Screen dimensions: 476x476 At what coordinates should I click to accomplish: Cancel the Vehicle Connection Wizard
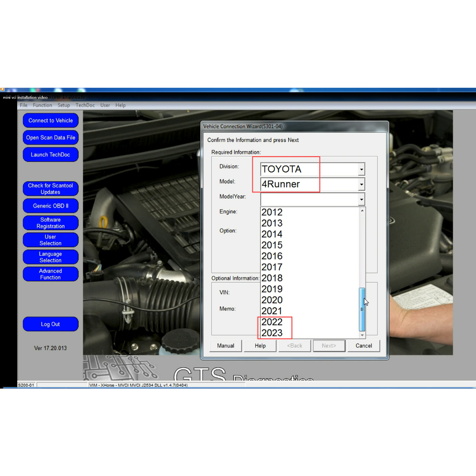364,346
